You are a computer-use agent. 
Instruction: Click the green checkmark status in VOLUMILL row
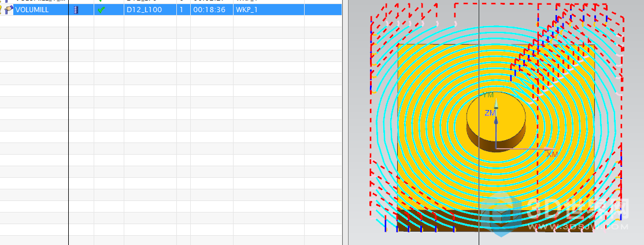[101, 9]
